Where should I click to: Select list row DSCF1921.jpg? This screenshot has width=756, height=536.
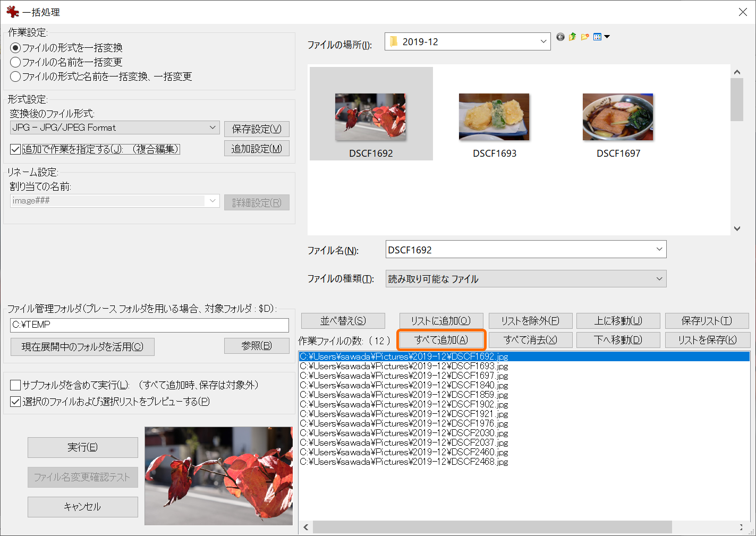pyautogui.click(x=524, y=414)
